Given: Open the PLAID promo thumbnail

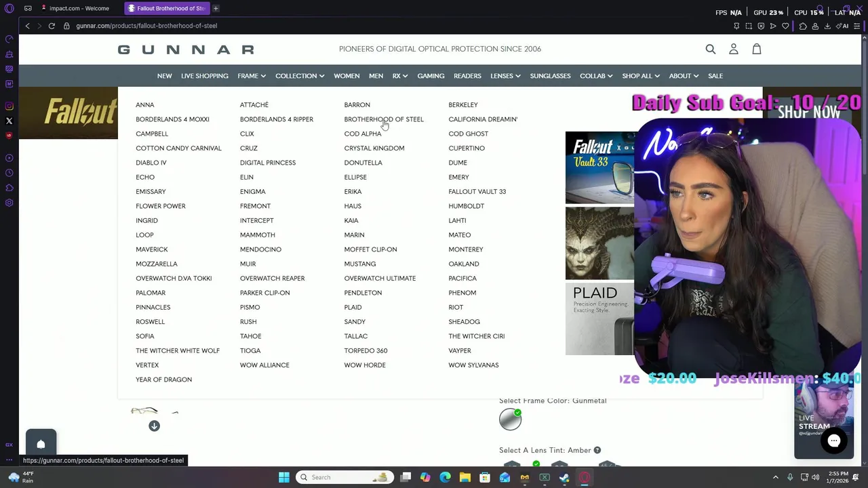Looking at the screenshot, I should tap(599, 319).
